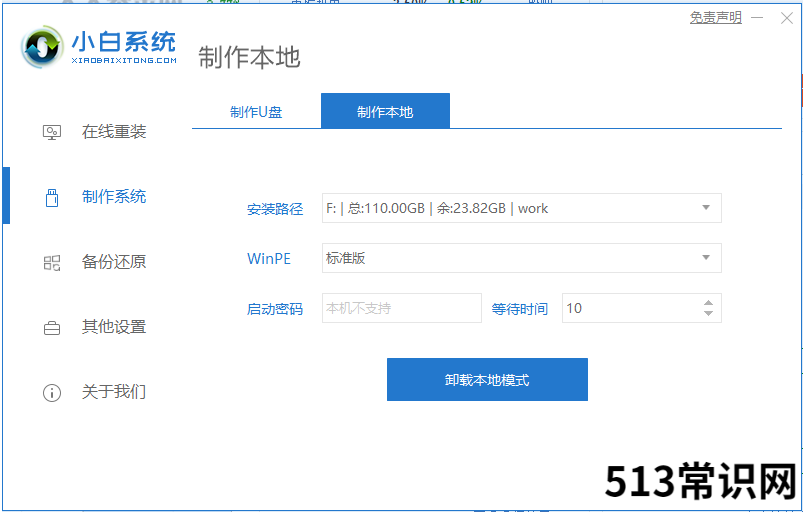Focus the 等待时间 value field
This screenshot has width=806, height=512.
click(628, 308)
